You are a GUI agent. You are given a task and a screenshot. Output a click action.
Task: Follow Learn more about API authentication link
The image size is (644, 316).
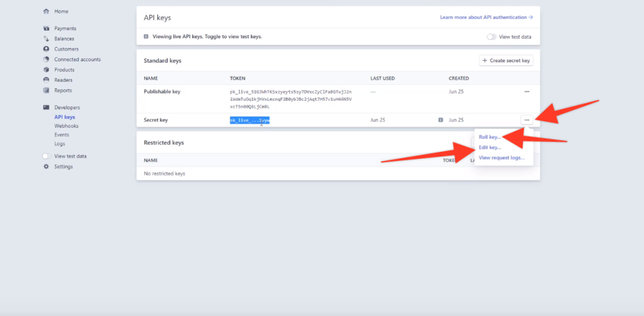coord(486,17)
